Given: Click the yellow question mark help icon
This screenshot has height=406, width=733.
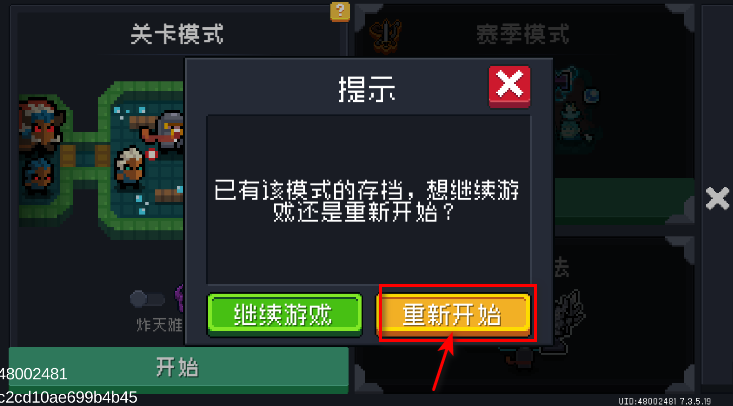Looking at the screenshot, I should [x=340, y=11].
